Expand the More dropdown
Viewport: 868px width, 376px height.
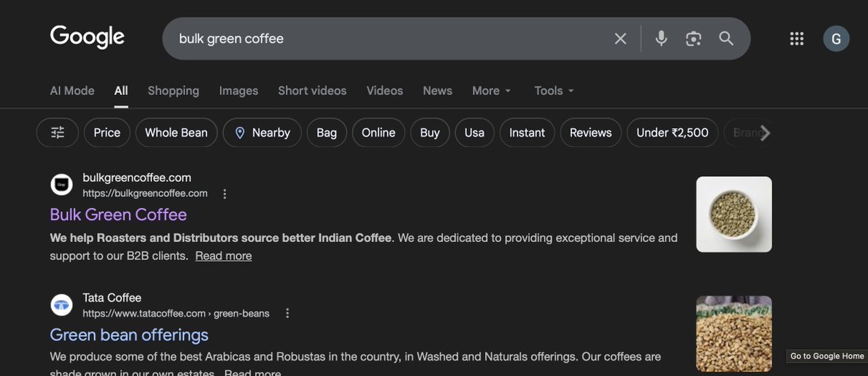tap(492, 91)
